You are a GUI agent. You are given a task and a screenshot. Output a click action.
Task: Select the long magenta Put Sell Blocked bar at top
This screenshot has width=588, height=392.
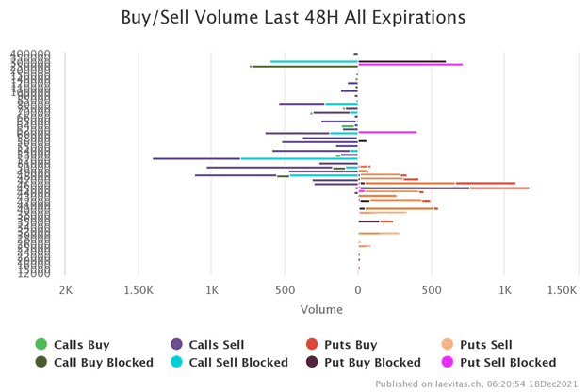pyautogui.click(x=410, y=64)
